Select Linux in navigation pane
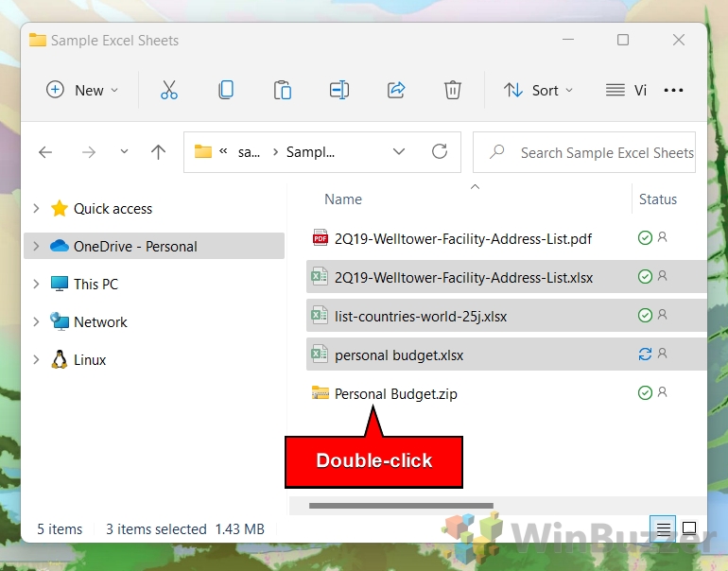This screenshot has width=728, height=571. (90, 360)
